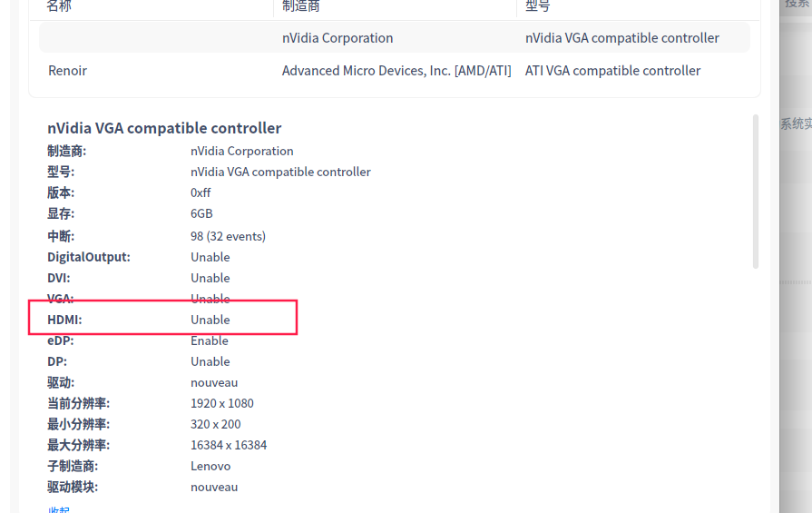Image resolution: width=812 pixels, height=513 pixels.
Task: Click the 型号 column header
Action: tap(538, 6)
